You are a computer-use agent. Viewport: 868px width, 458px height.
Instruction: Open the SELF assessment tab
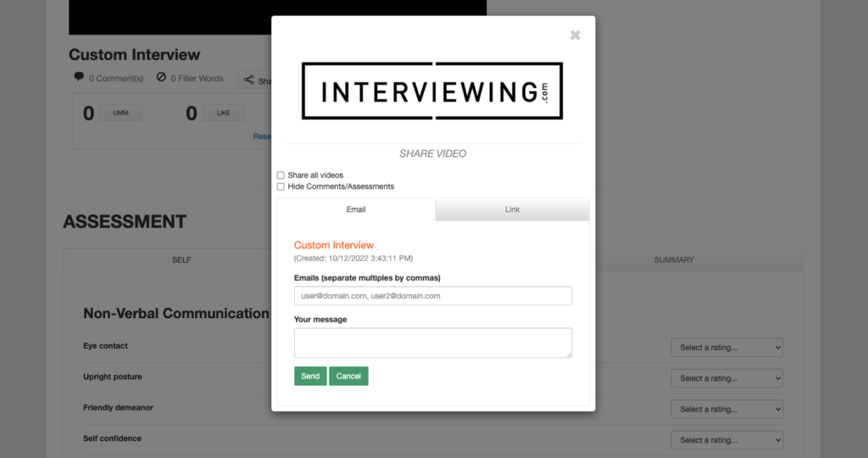181,260
